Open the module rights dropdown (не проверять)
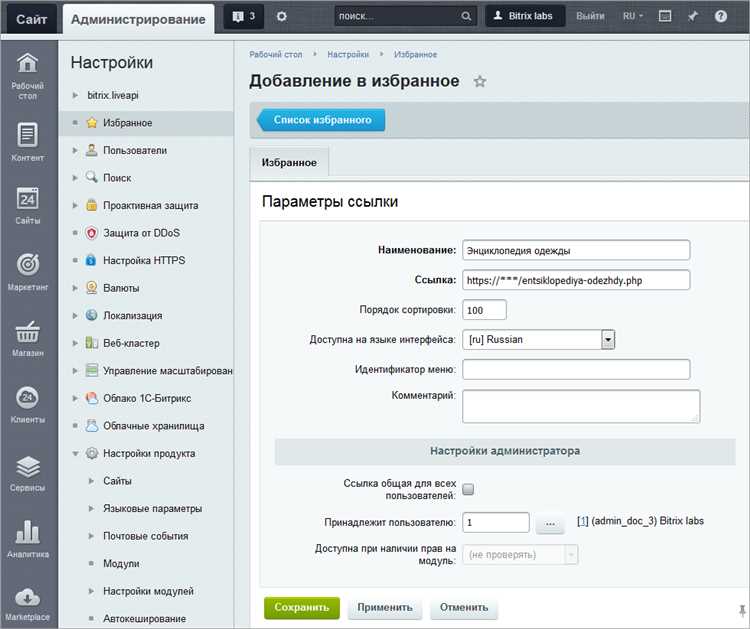 521,555
